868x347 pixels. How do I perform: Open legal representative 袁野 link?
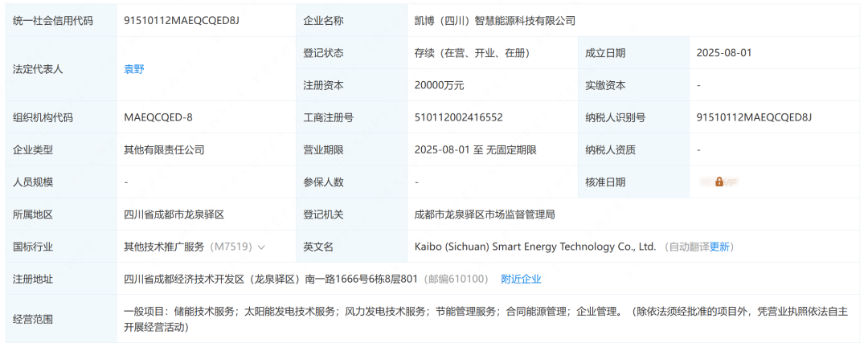tap(134, 69)
